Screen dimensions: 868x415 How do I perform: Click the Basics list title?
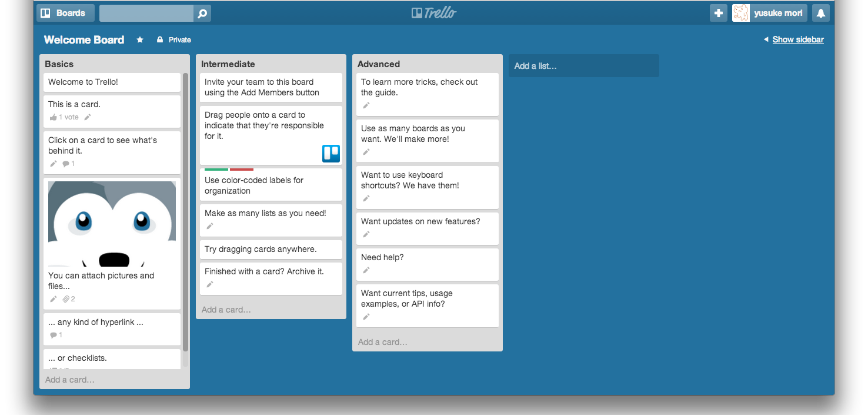coord(59,64)
